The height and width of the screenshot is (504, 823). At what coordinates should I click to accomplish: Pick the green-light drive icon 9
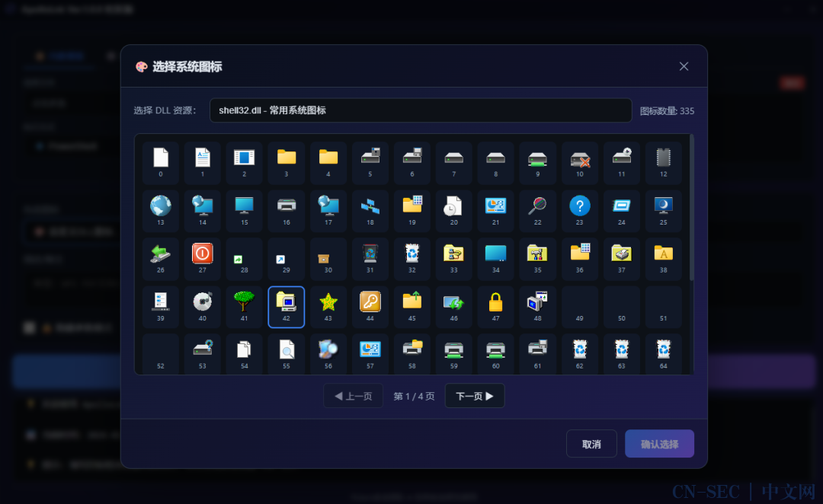click(537, 163)
